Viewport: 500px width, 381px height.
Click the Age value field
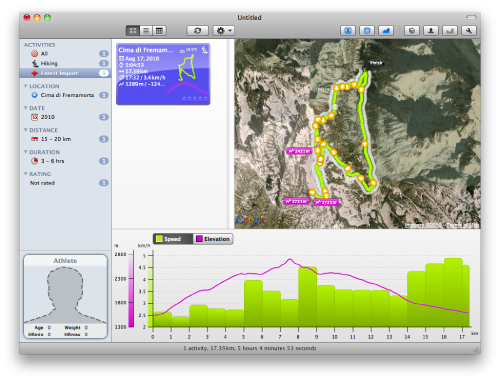click(49, 328)
